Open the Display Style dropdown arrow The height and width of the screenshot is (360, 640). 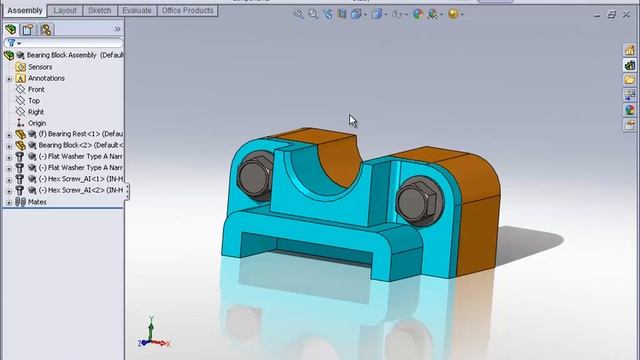click(x=386, y=15)
